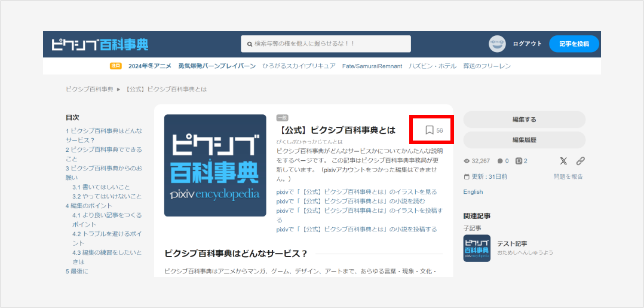
Task: Open trending topic 勇気爆発バーンブレイバーン
Action: click(217, 66)
